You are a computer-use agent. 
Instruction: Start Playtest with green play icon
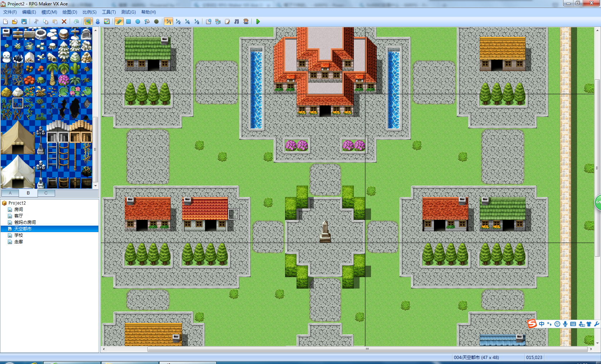[x=258, y=22]
